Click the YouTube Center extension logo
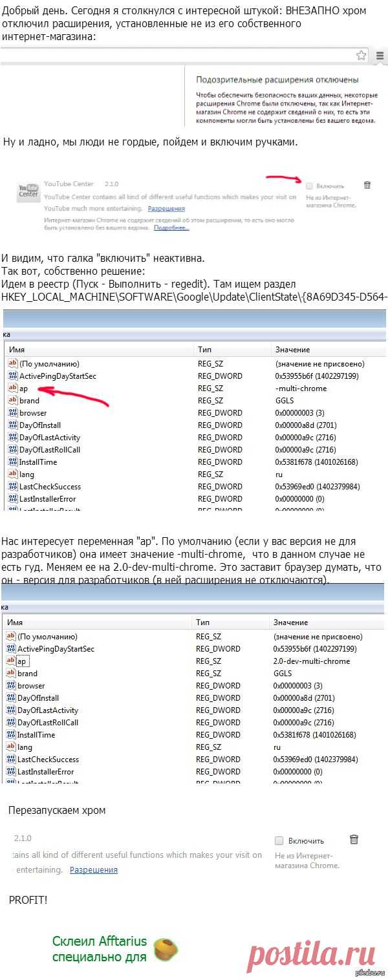Viewport: 388px width, 980px height. (28, 192)
